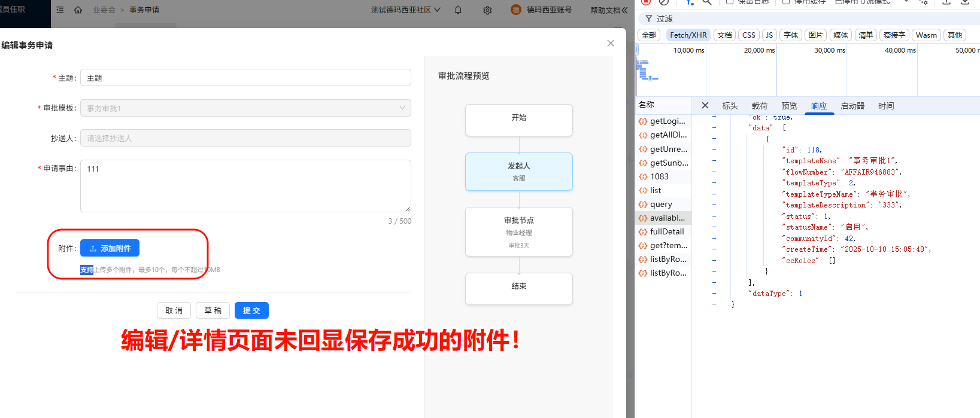The height and width of the screenshot is (418, 980).
Task: Open settings gear in top header
Action: (487, 10)
